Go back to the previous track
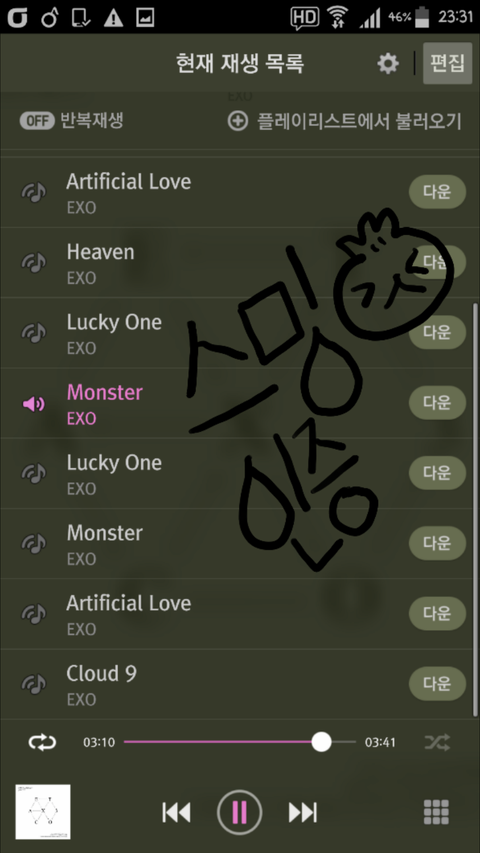Image resolution: width=480 pixels, height=853 pixels. 176,812
